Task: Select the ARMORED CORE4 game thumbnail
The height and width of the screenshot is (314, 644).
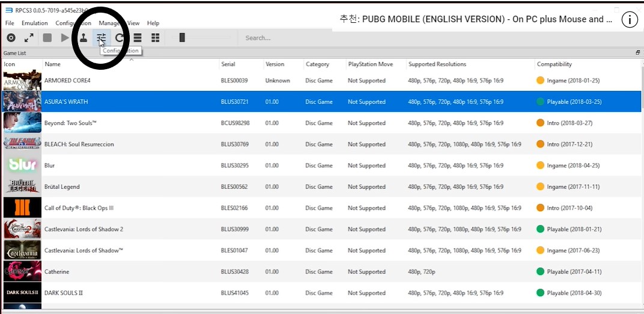Action: point(22,80)
